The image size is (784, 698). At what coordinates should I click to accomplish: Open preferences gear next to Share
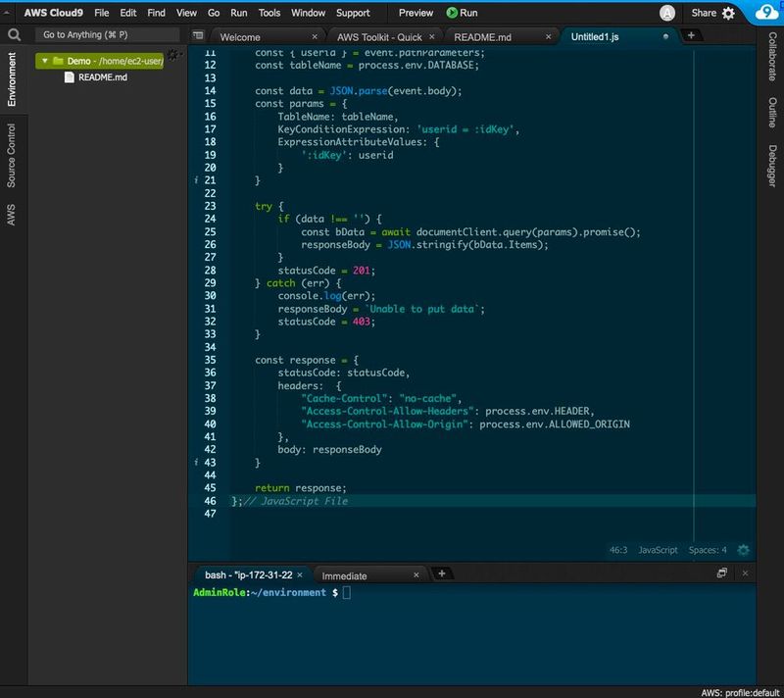point(728,13)
